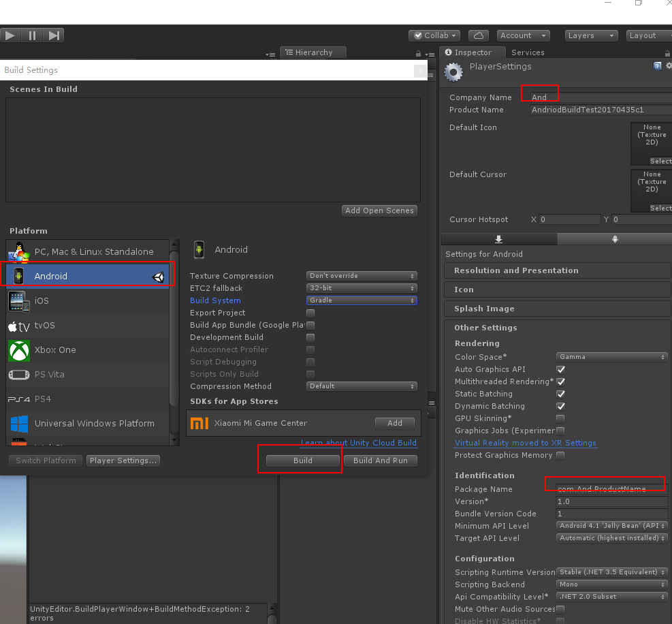This screenshot has width=672, height=624.
Task: Open the Learn about Unity Cloud Build link
Action: click(359, 443)
